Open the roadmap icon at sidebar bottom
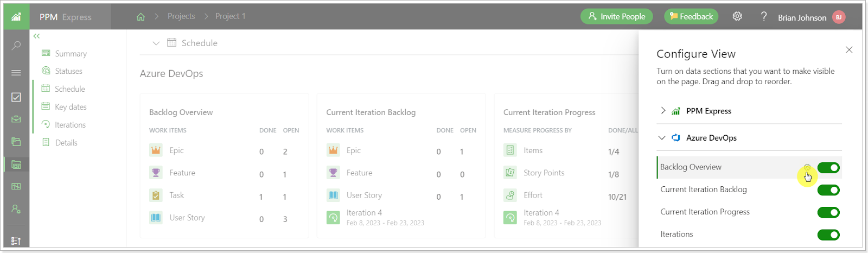This screenshot has width=868, height=253. (x=16, y=241)
